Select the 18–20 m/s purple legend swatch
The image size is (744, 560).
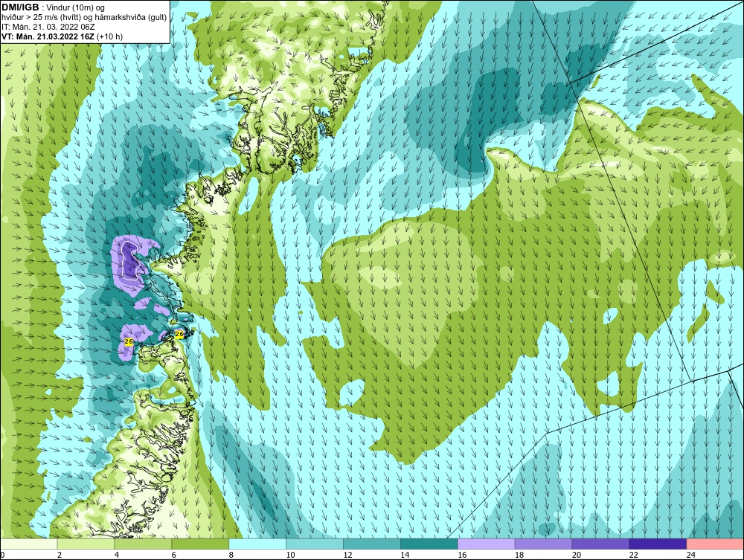[x=543, y=544]
